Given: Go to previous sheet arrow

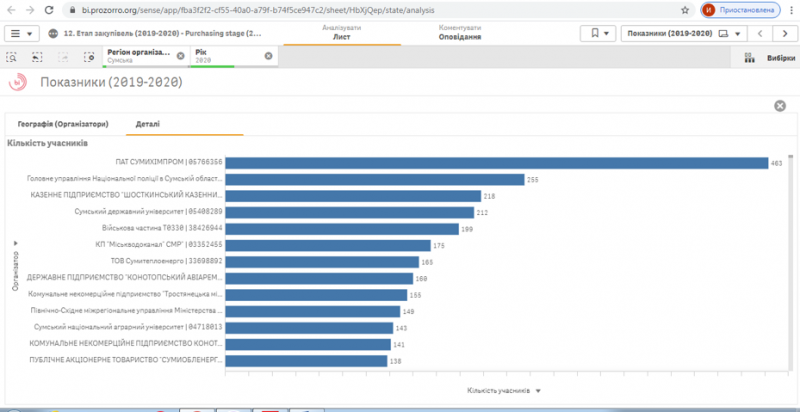Looking at the screenshot, I should (x=760, y=34).
